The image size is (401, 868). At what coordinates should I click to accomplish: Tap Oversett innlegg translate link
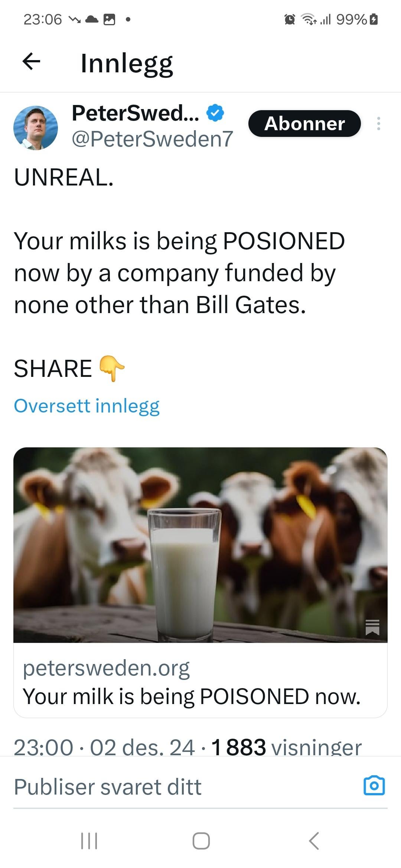(87, 406)
